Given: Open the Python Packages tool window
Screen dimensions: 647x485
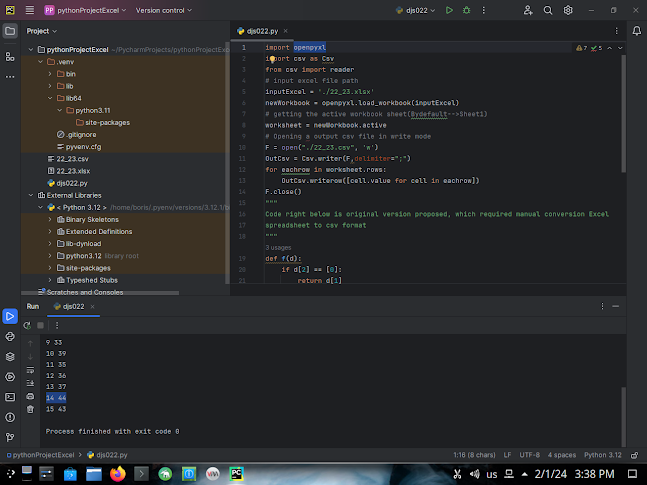Looking at the screenshot, I should pos(10,357).
